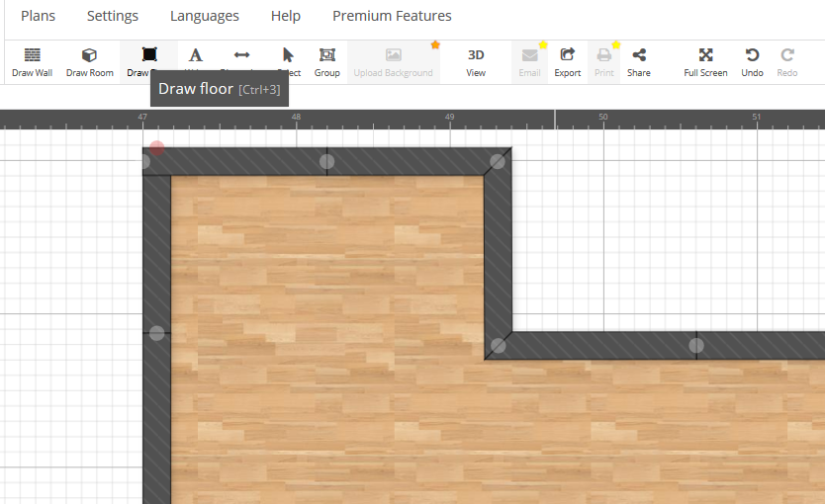The height and width of the screenshot is (504, 825).
Task: Click Upload Background
Action: click(393, 62)
